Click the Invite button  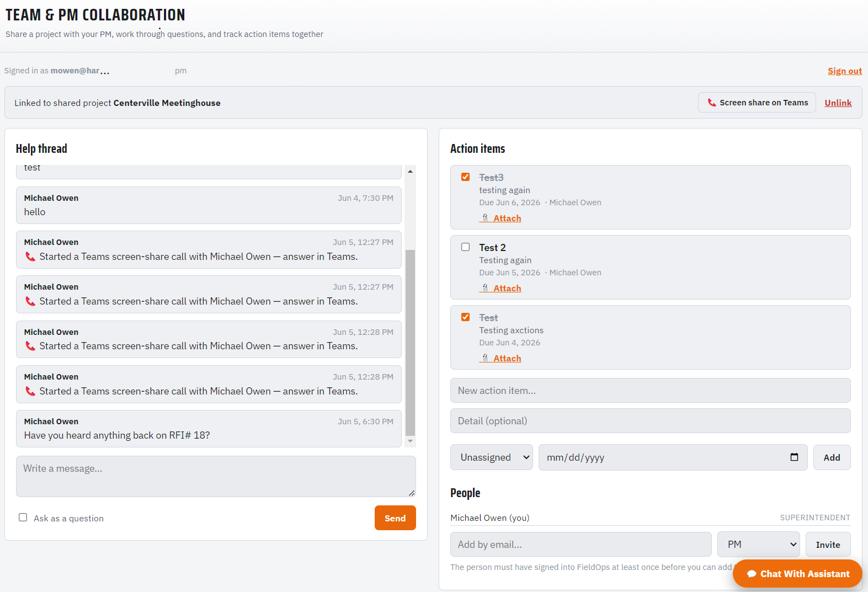828,545
